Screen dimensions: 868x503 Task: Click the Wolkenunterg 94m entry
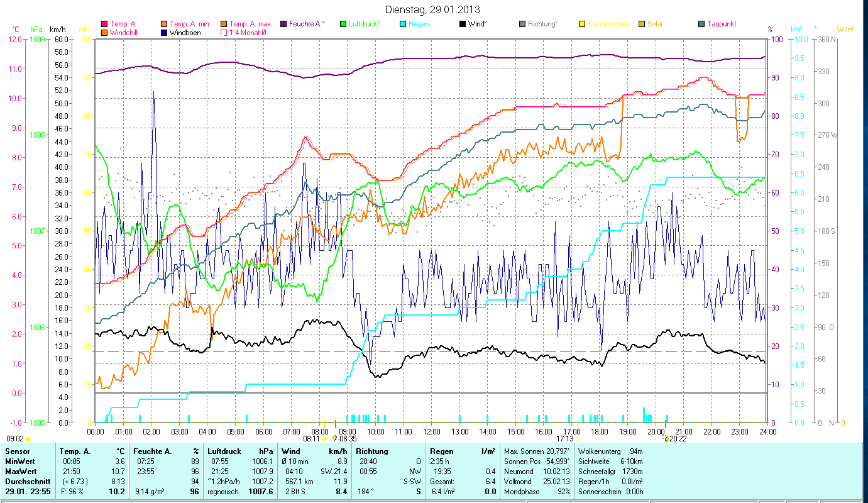610,451
